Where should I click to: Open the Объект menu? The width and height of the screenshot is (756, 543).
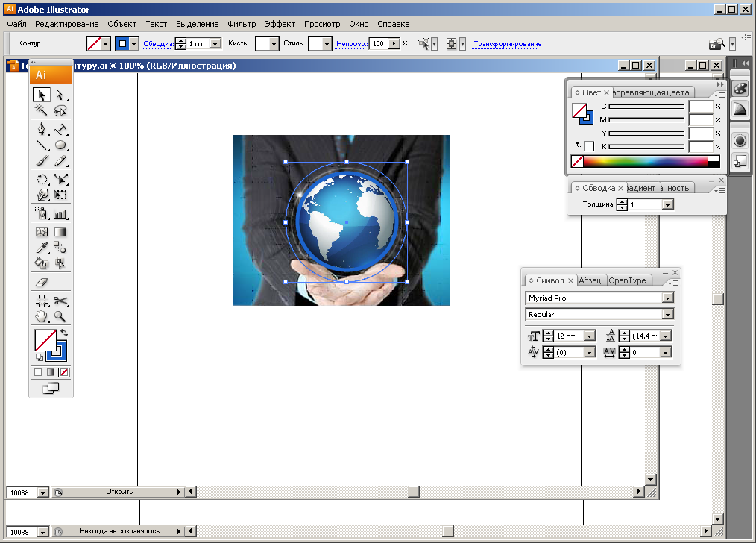click(x=122, y=24)
